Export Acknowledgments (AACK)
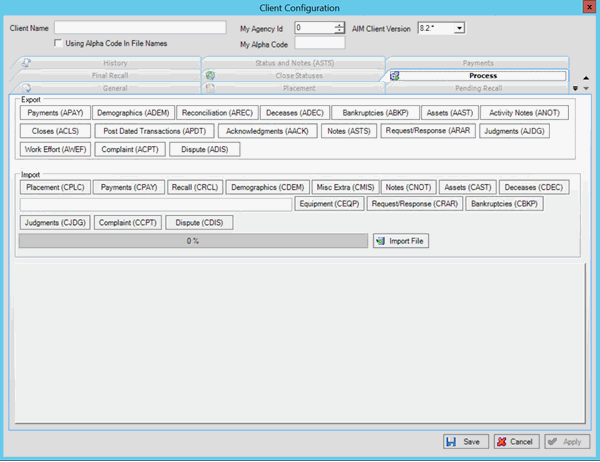The image size is (600, 462). click(267, 131)
